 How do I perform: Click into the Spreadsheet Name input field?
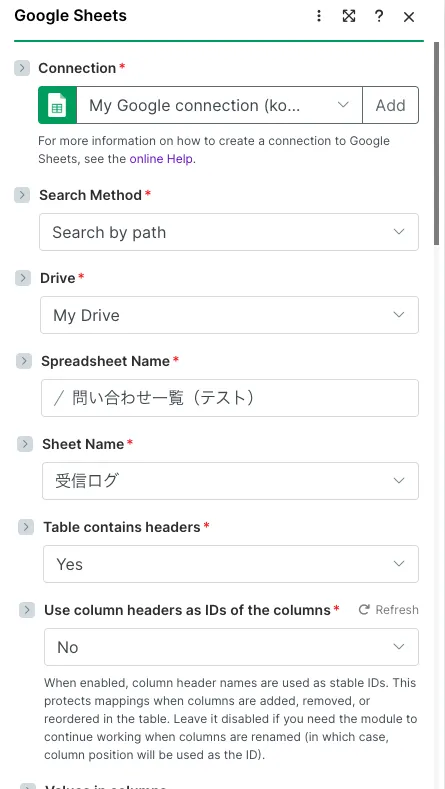230,398
